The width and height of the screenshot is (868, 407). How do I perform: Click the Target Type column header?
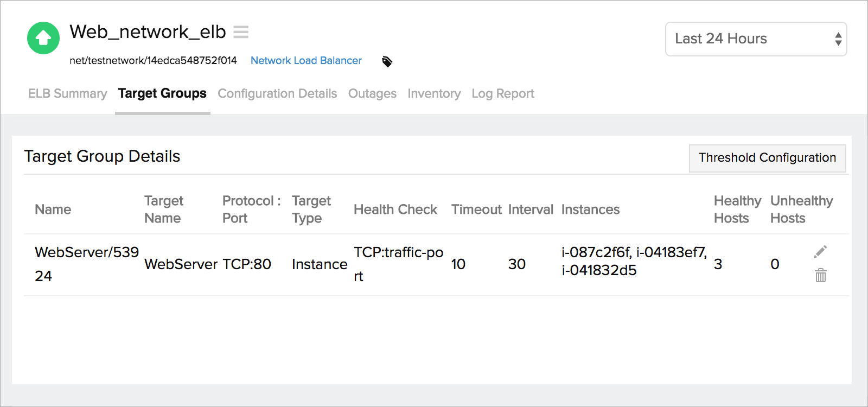[x=311, y=209]
